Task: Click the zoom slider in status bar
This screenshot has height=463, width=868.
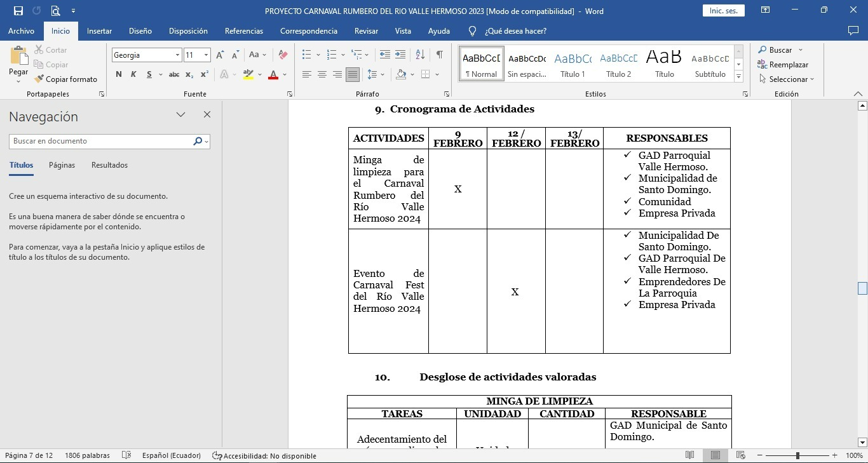Action: coord(797,455)
